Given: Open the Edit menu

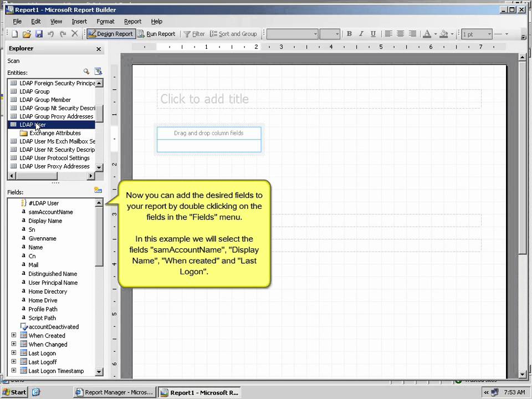Looking at the screenshot, I should pos(35,22).
